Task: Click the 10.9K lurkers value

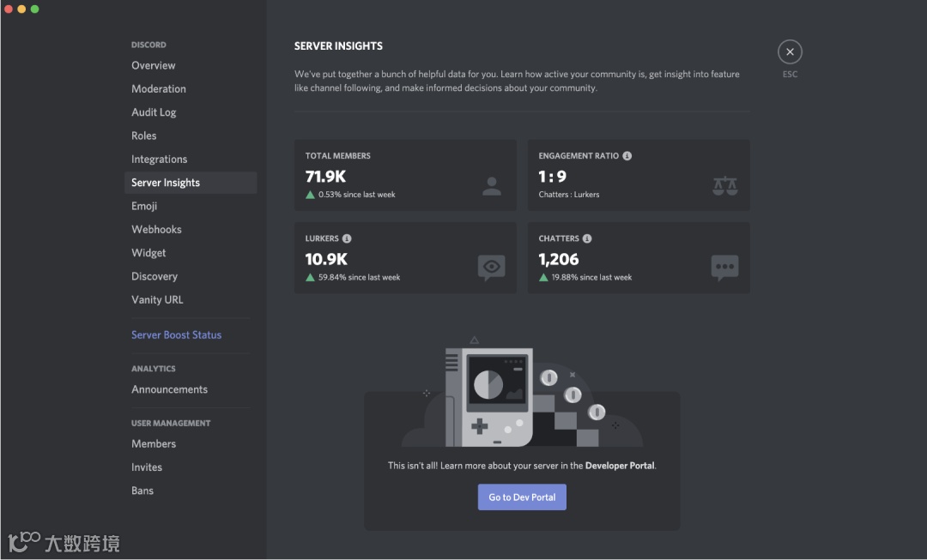Action: 326,259
